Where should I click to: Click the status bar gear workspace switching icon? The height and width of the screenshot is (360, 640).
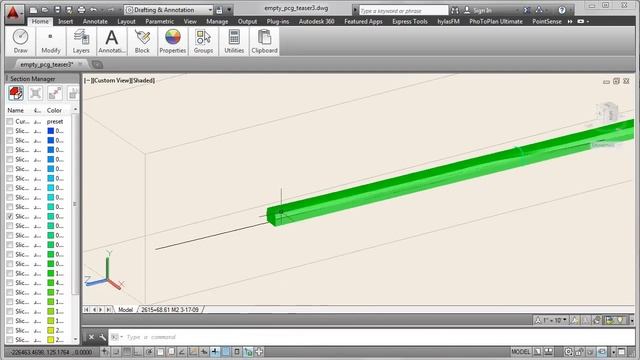pyautogui.click(x=569, y=352)
